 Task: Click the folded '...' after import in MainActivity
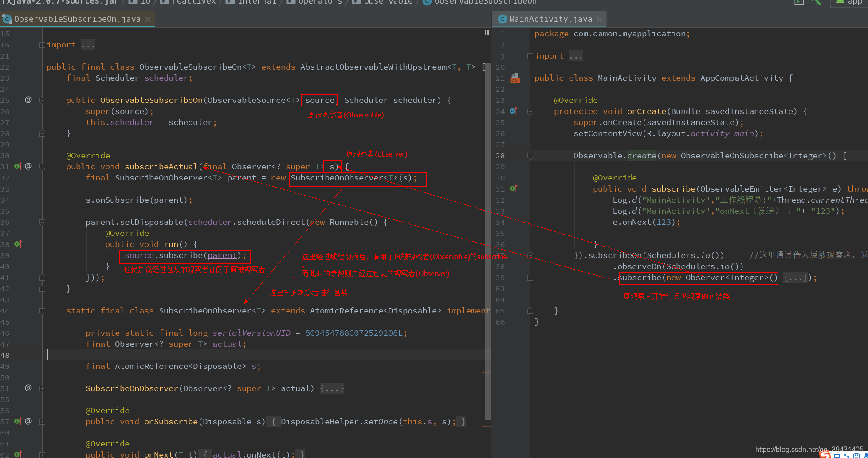point(576,56)
